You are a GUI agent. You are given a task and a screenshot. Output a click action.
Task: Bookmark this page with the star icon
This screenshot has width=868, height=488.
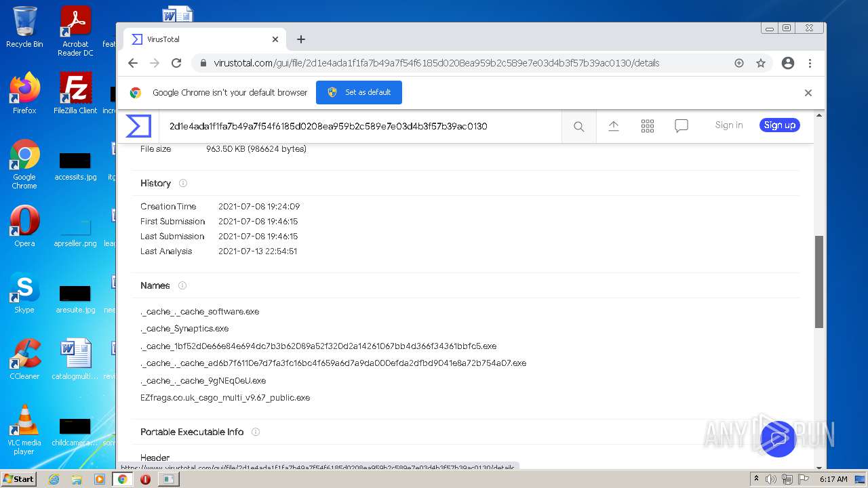pos(761,63)
